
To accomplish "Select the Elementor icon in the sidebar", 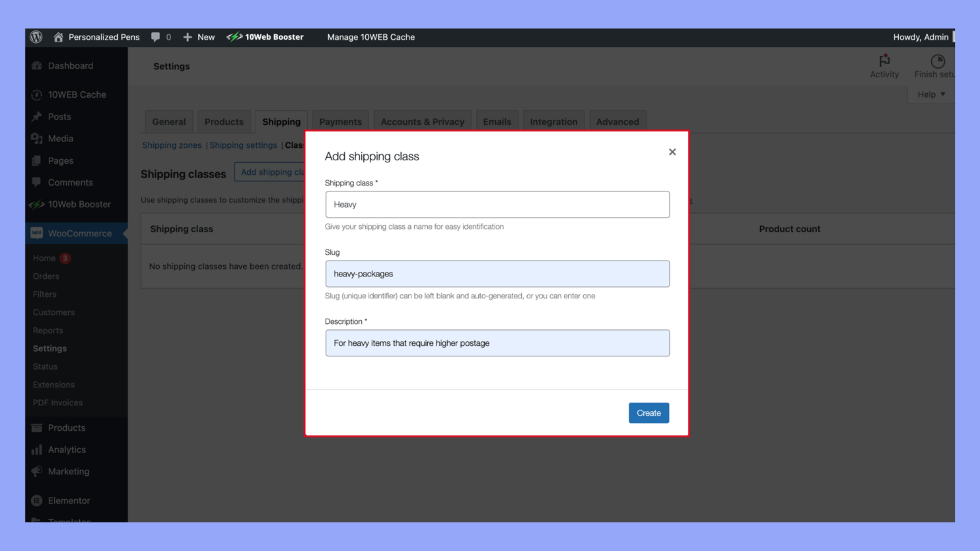I will pyautogui.click(x=38, y=500).
